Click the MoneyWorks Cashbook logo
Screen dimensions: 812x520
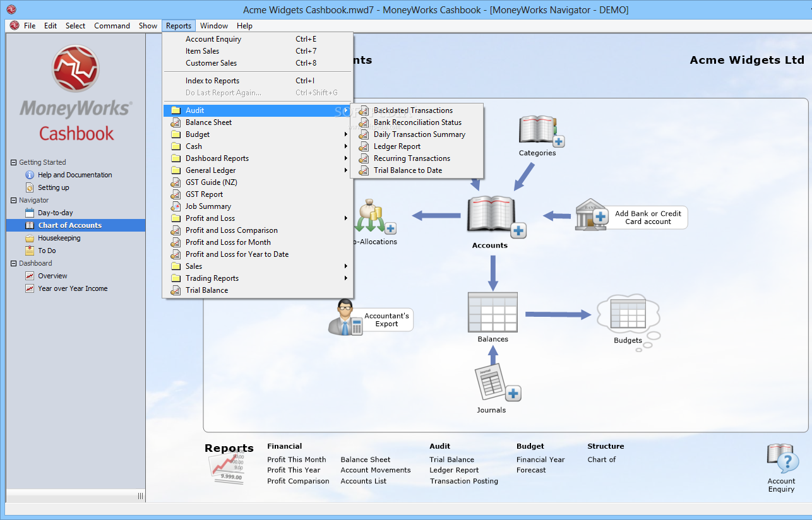pos(76,93)
